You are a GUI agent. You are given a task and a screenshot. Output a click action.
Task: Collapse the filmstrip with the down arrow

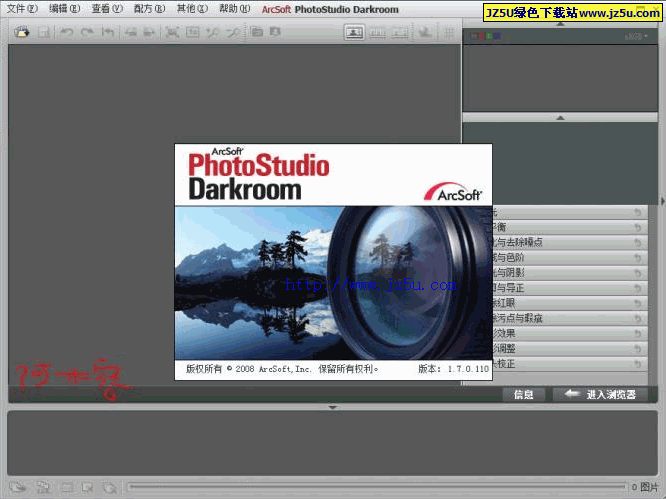coord(333,407)
